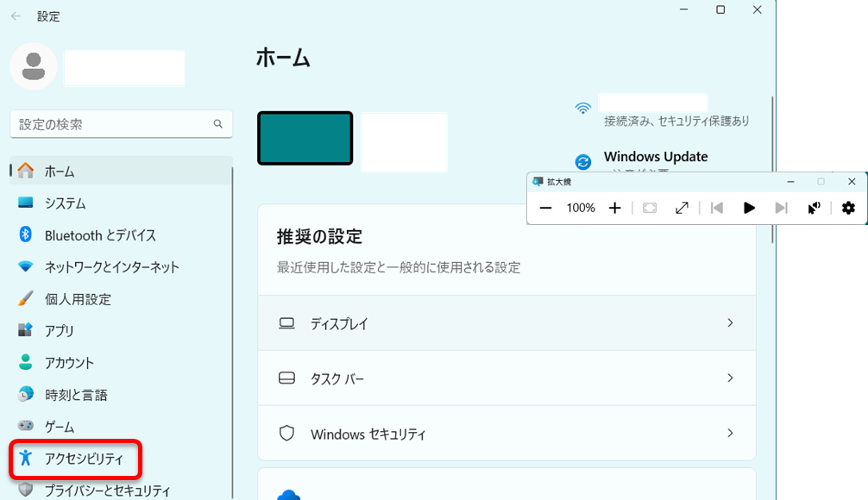The width and height of the screenshot is (868, 500).
Task: Expand the ディスプレイ recommended setting
Action: [506, 323]
